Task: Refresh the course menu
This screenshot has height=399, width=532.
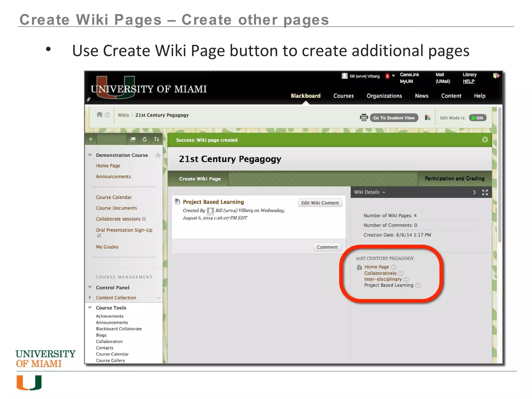Action: pos(145,139)
